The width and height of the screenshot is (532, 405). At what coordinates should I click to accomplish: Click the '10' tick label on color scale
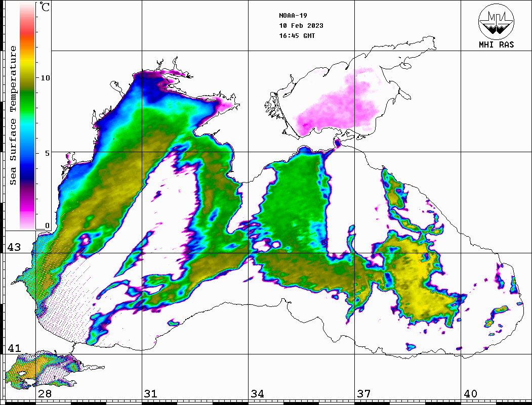click(45, 78)
